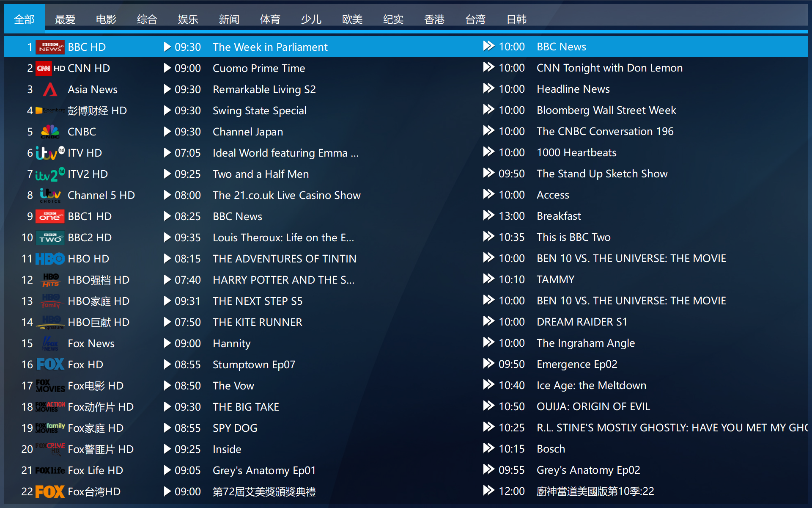Click the Asia News red logo

point(50,89)
